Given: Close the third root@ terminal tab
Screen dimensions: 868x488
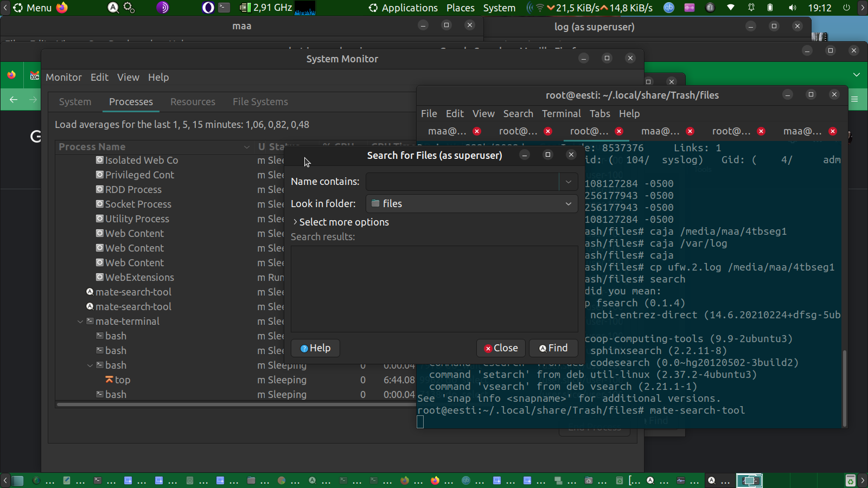Looking at the screenshot, I should (761, 131).
